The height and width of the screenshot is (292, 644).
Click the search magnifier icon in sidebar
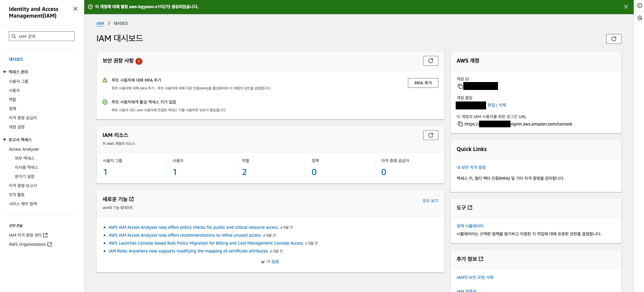pyautogui.click(x=14, y=36)
